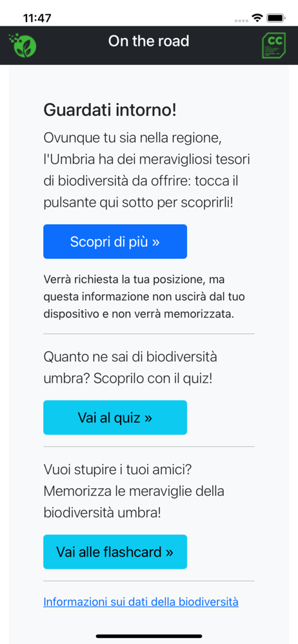Tap the home indicator bar
Viewport: 298px width, 644px height.
149,636
